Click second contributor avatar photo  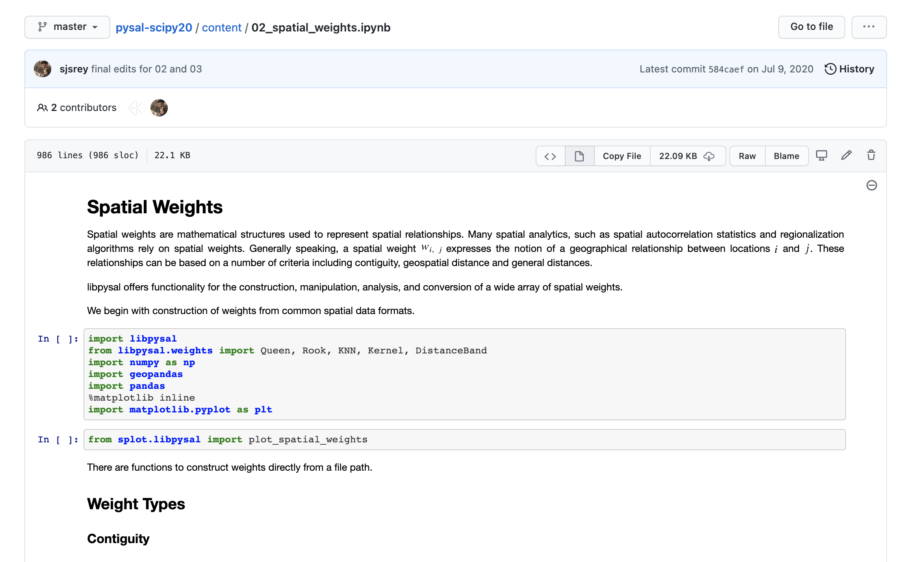[x=159, y=108]
